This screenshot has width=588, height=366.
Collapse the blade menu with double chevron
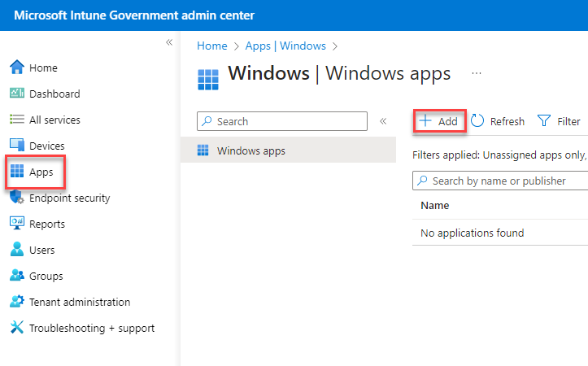click(x=383, y=121)
